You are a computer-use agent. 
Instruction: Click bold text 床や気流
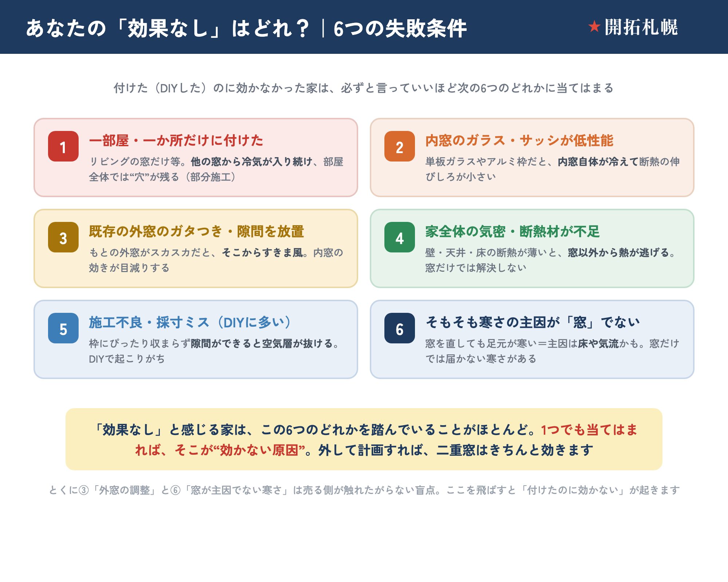click(x=598, y=343)
